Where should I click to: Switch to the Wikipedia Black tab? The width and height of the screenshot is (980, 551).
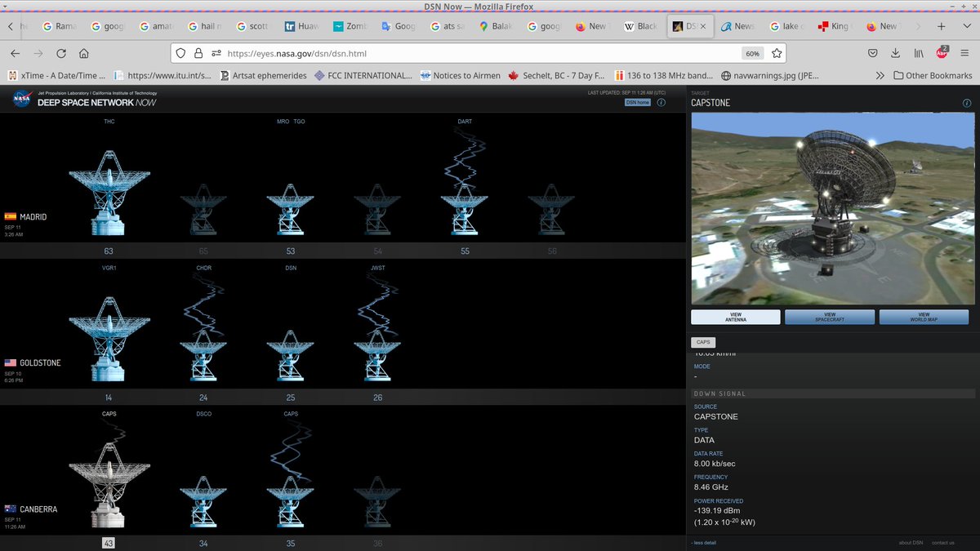[642, 26]
